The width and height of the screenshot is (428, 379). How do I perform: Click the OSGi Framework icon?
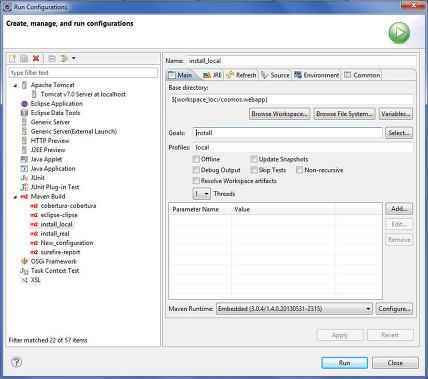24,261
